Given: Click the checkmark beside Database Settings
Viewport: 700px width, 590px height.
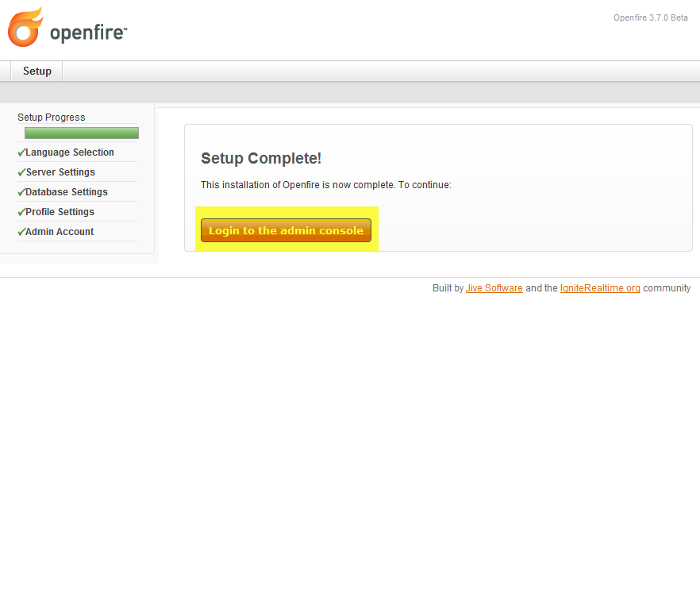Looking at the screenshot, I should pos(21,192).
